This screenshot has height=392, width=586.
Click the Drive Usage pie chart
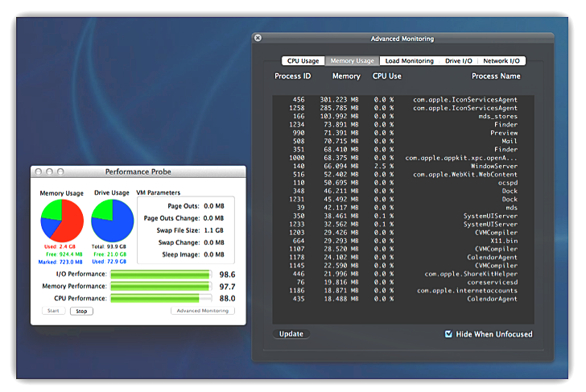click(112, 221)
